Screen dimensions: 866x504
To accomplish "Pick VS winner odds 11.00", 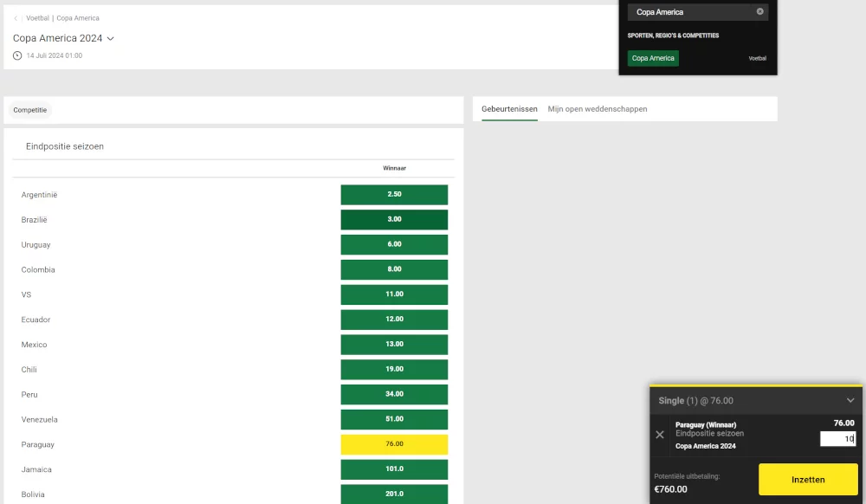I will click(394, 294).
